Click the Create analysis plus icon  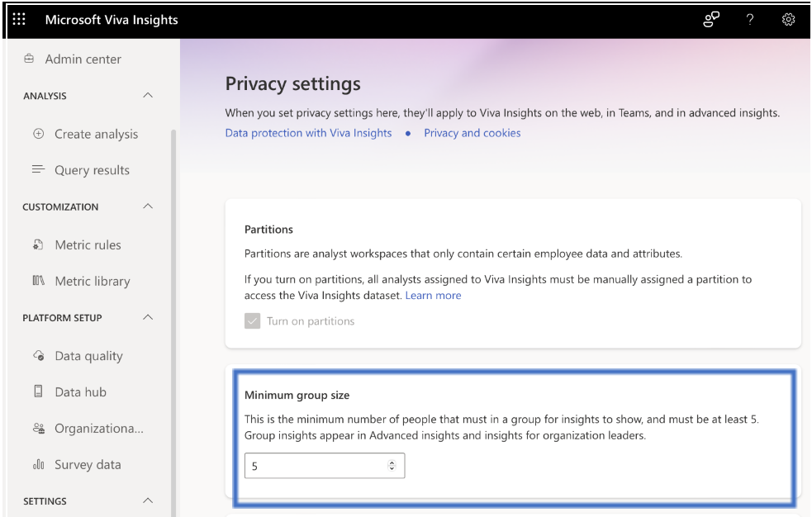(38, 134)
